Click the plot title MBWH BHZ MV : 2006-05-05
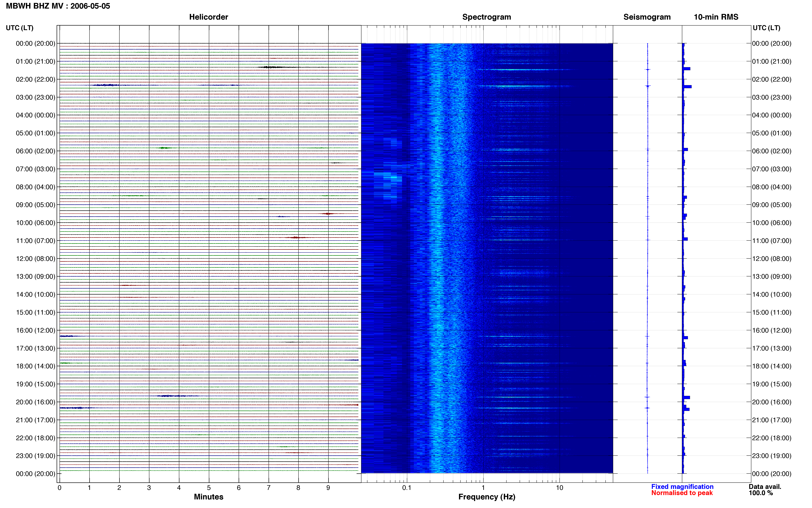This screenshot has width=812, height=508. (x=58, y=6)
